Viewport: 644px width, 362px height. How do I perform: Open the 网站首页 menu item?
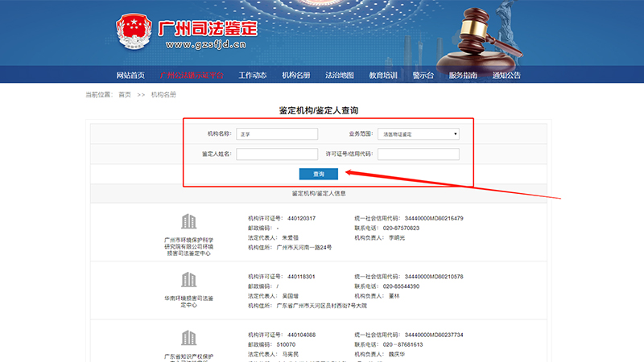[x=130, y=76]
